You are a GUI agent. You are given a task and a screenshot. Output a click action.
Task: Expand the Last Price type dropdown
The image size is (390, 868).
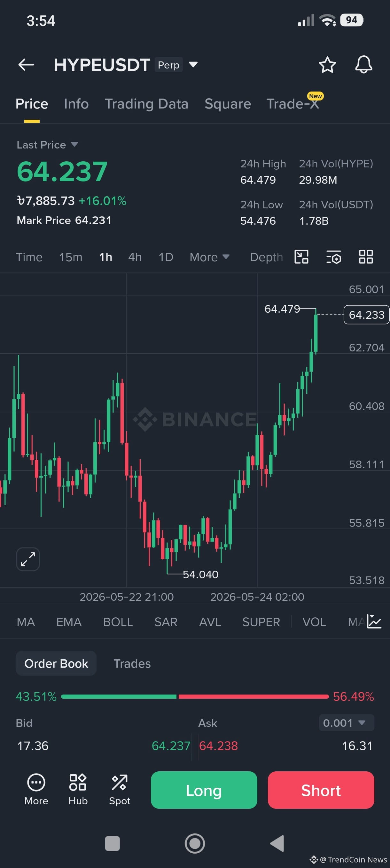(x=74, y=145)
